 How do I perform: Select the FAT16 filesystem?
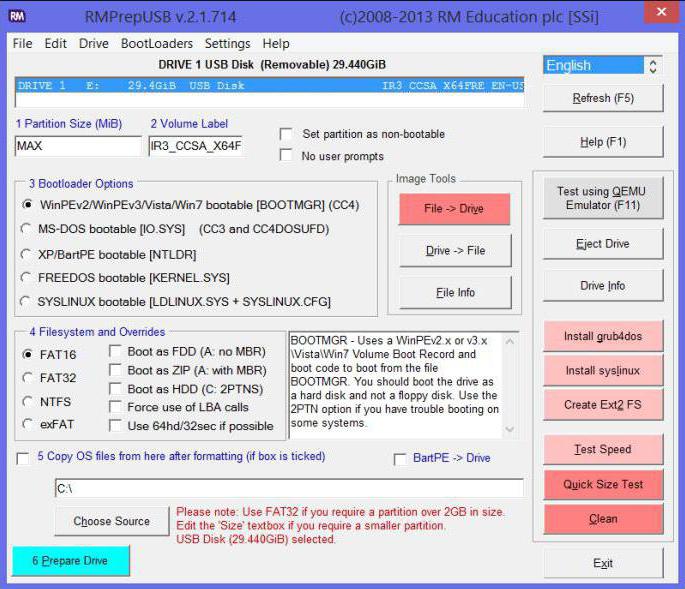[28, 354]
